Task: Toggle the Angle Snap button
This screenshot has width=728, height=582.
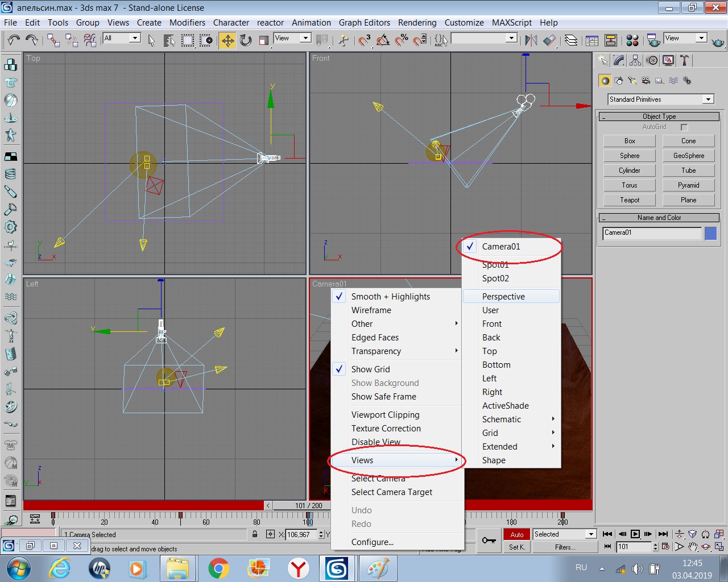Action: [383, 40]
